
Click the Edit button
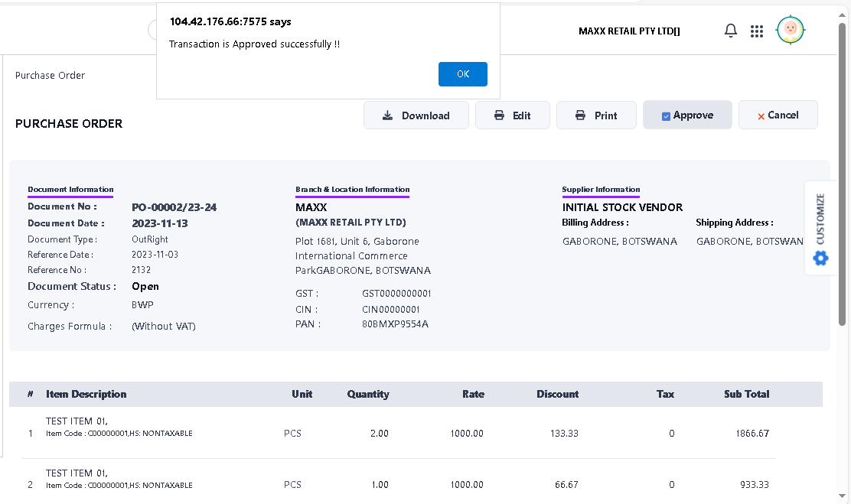point(512,115)
